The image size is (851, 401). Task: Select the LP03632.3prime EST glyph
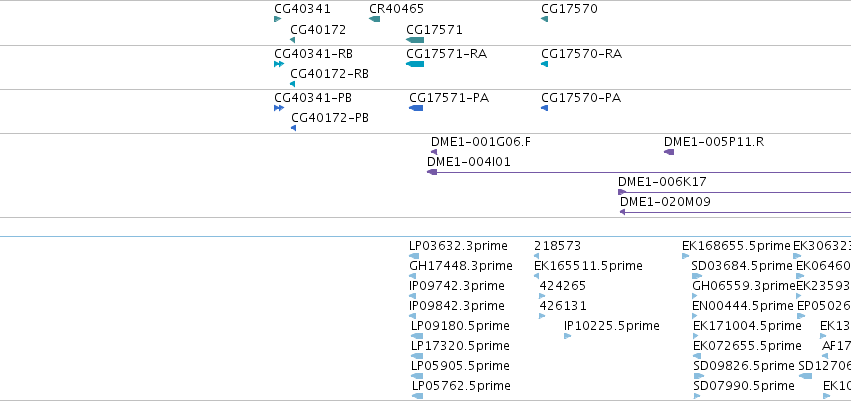pyautogui.click(x=414, y=256)
